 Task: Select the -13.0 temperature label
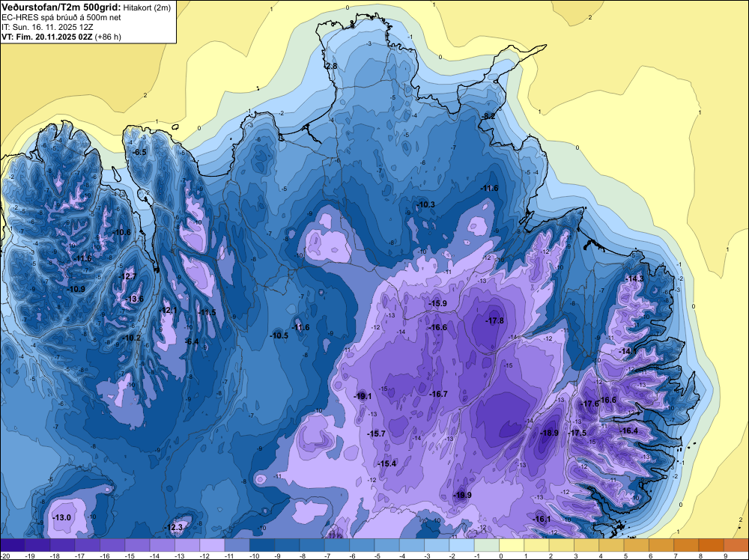(x=61, y=517)
